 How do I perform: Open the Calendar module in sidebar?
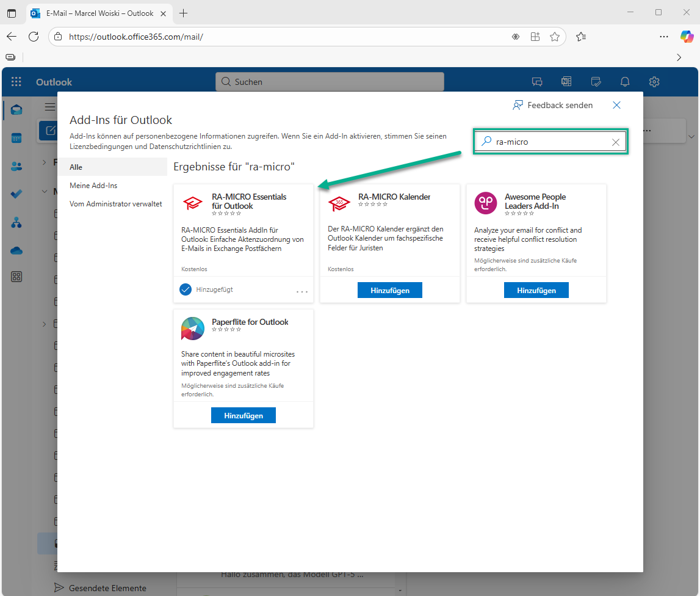pos(16,138)
